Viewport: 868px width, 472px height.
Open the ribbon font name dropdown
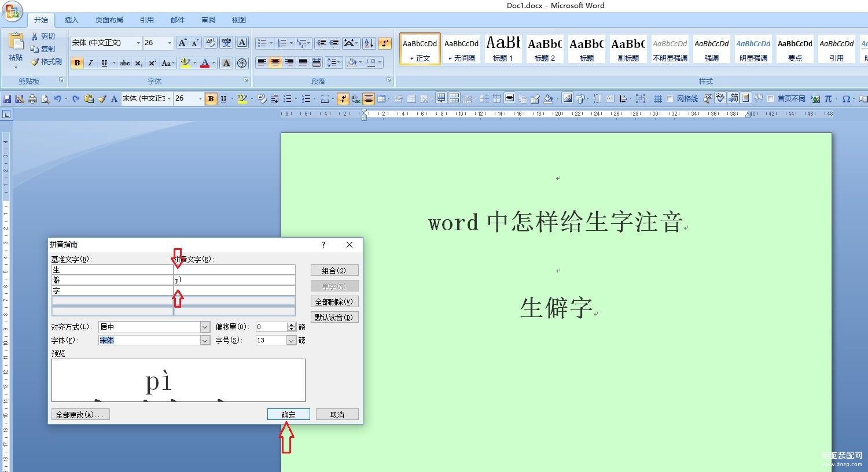pos(138,43)
